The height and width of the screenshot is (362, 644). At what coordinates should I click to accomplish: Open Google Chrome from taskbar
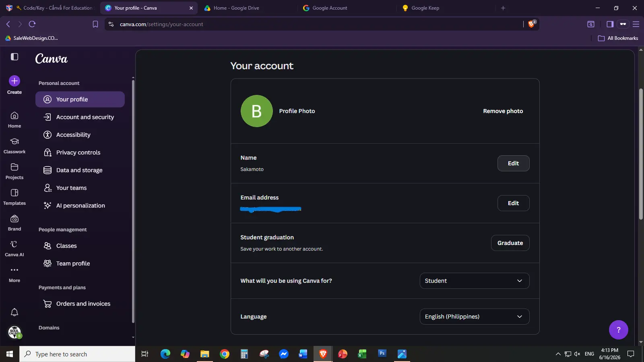coord(225,354)
